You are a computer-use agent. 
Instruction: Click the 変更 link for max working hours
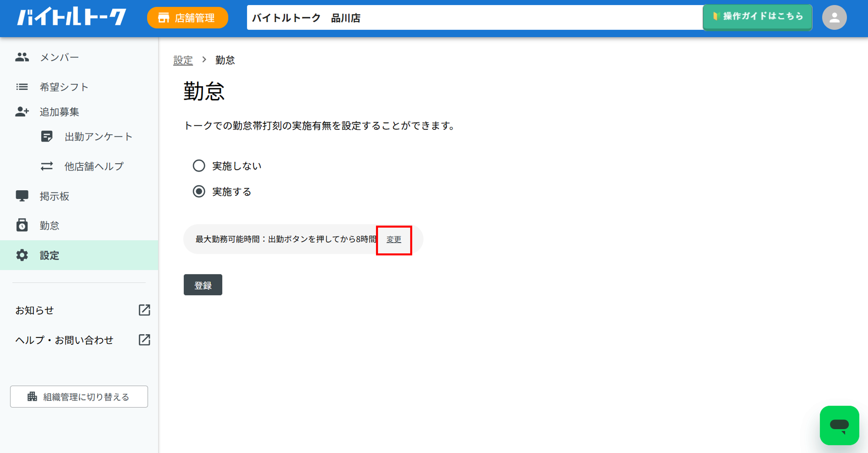(x=394, y=239)
